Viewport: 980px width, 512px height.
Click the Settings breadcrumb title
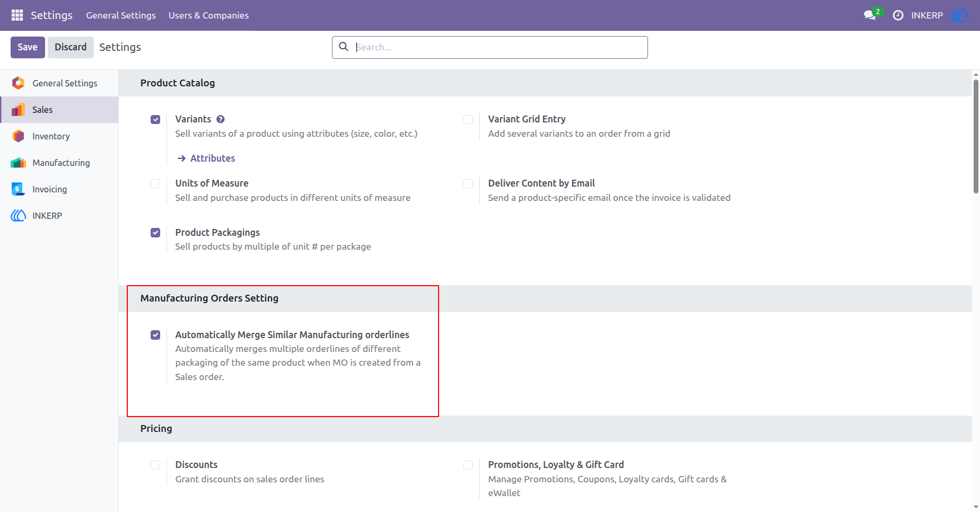point(120,47)
